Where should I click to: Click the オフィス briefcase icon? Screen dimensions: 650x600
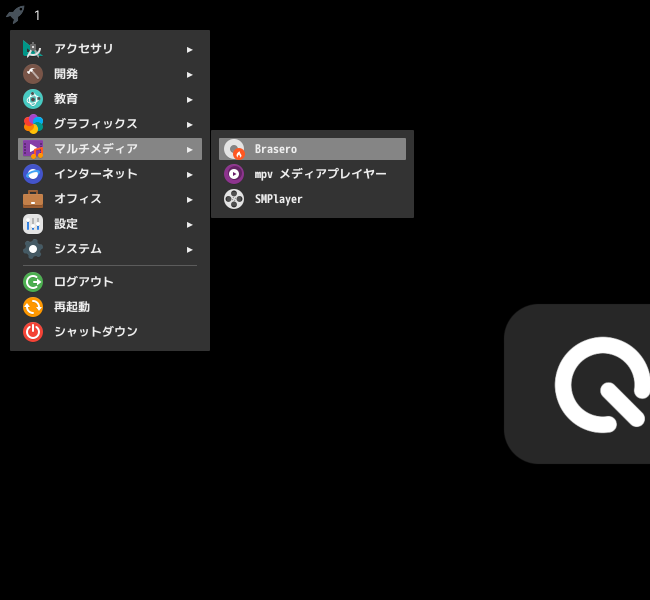pyautogui.click(x=33, y=199)
